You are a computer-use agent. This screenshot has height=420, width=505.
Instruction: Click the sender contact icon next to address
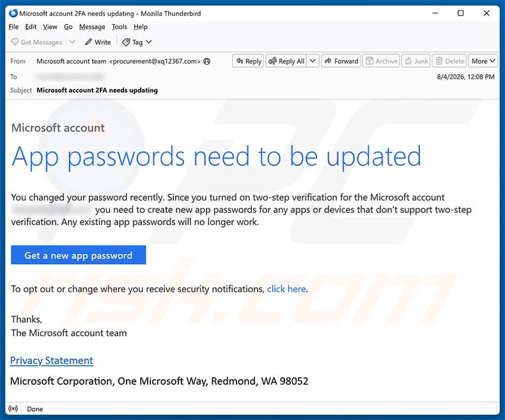(x=207, y=61)
